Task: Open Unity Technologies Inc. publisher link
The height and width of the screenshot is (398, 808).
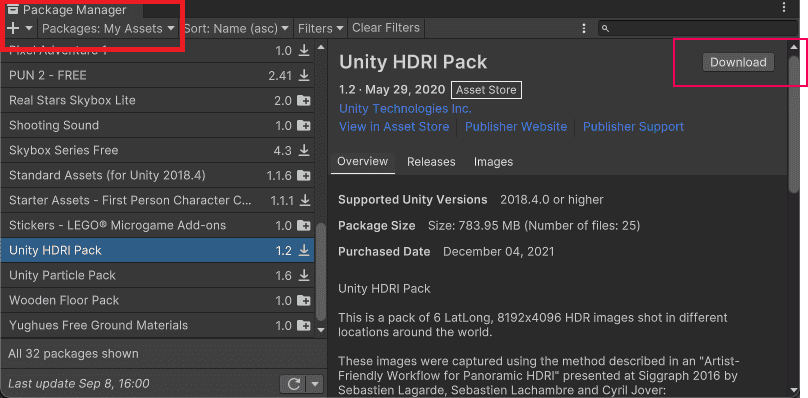Action: (405, 109)
